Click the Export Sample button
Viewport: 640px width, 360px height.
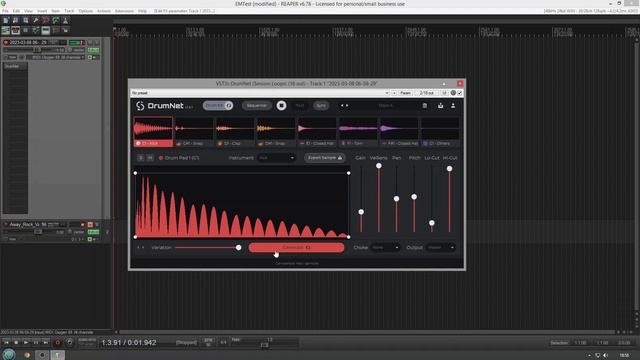(x=325, y=158)
